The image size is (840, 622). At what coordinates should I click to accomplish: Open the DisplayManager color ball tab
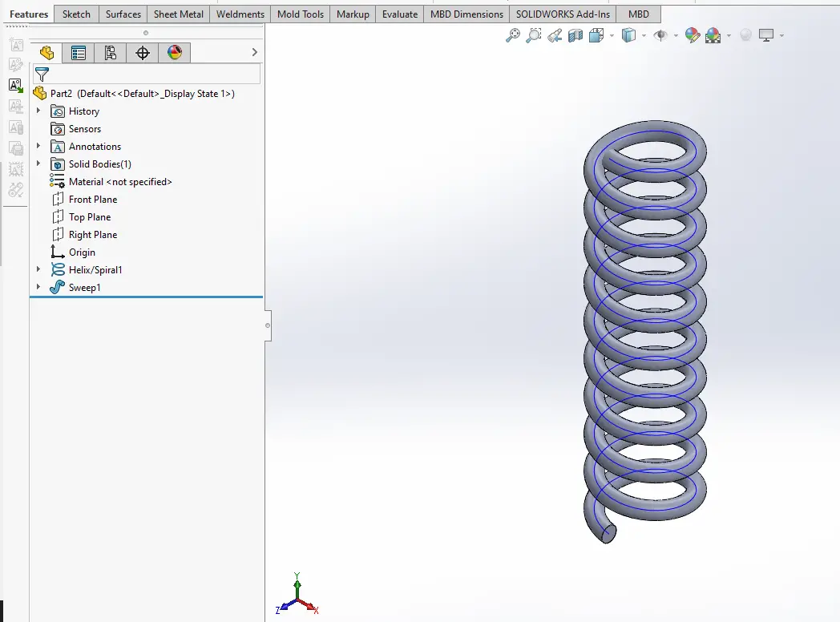175,53
